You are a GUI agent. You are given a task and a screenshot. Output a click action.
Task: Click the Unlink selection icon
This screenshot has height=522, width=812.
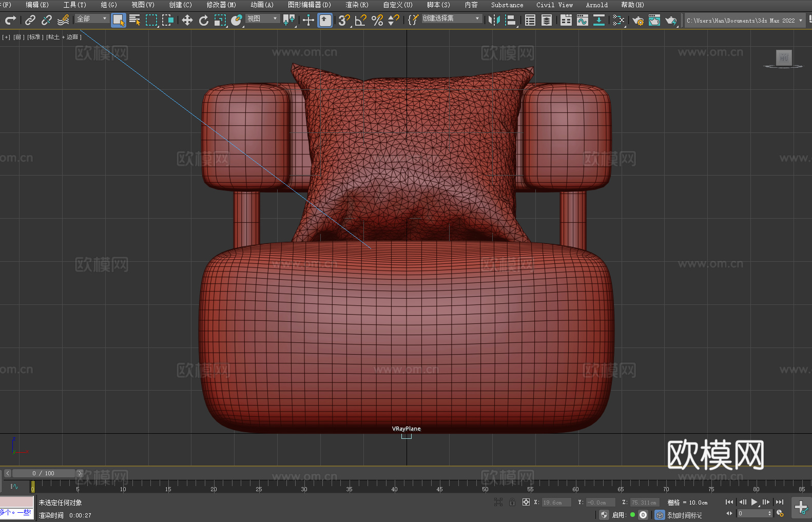click(x=47, y=20)
